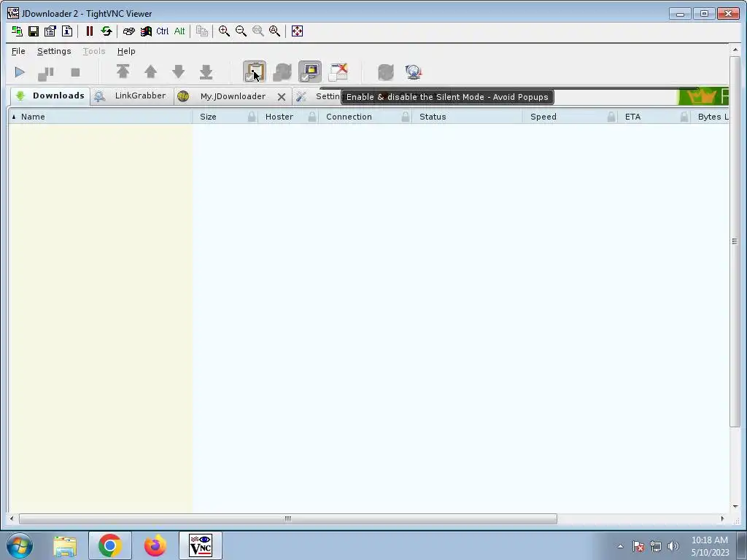Click the Zoom out magnifier icon
Viewport: 747px width, 560px height.
241,31
